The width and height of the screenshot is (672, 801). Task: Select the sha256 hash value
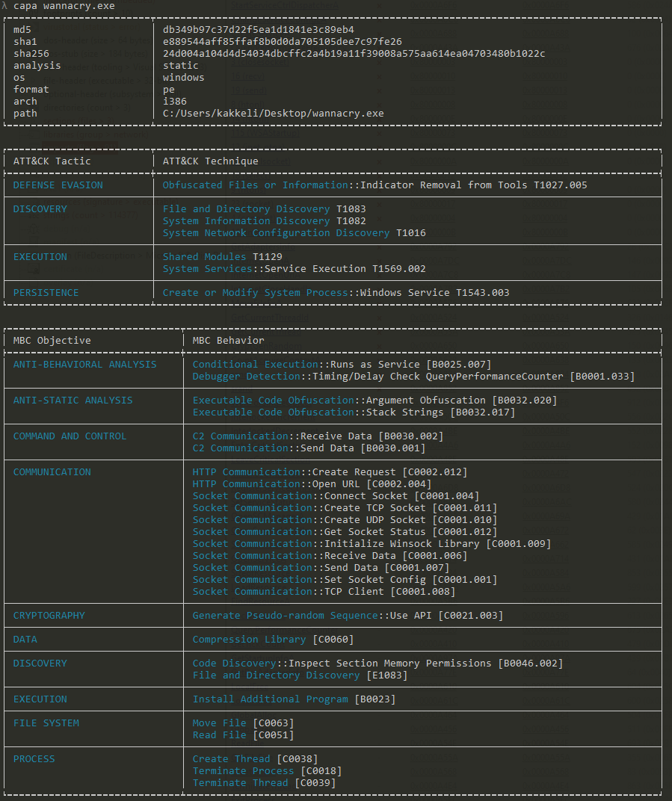pyautogui.click(x=354, y=54)
